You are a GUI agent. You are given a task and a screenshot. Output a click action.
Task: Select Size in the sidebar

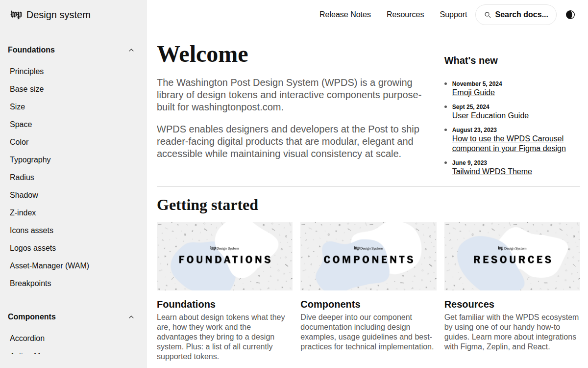[17, 107]
